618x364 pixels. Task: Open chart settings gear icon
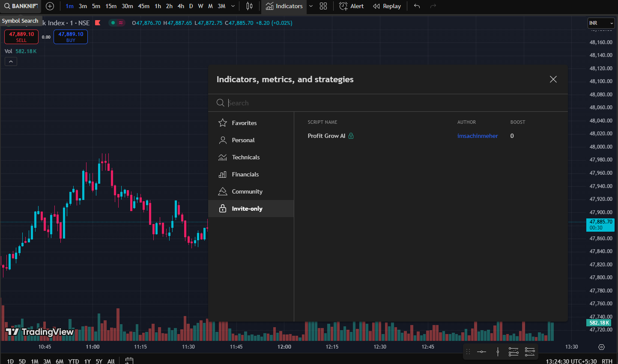(x=601, y=347)
